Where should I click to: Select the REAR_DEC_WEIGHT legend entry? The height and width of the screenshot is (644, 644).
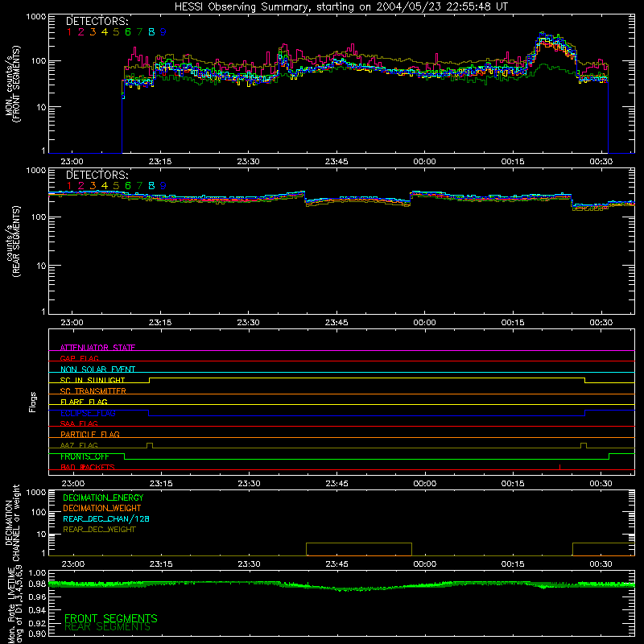click(x=99, y=530)
